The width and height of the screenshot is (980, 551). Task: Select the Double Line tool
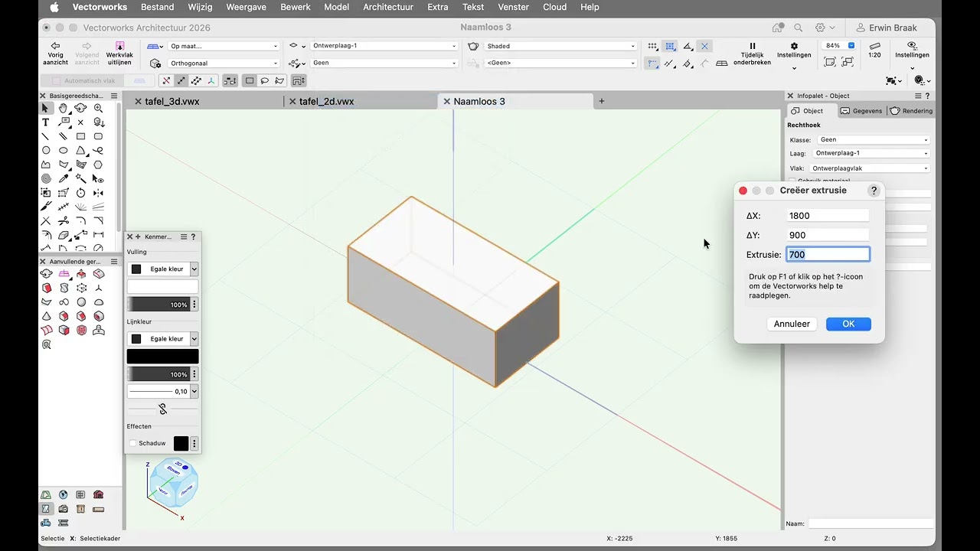tap(63, 136)
